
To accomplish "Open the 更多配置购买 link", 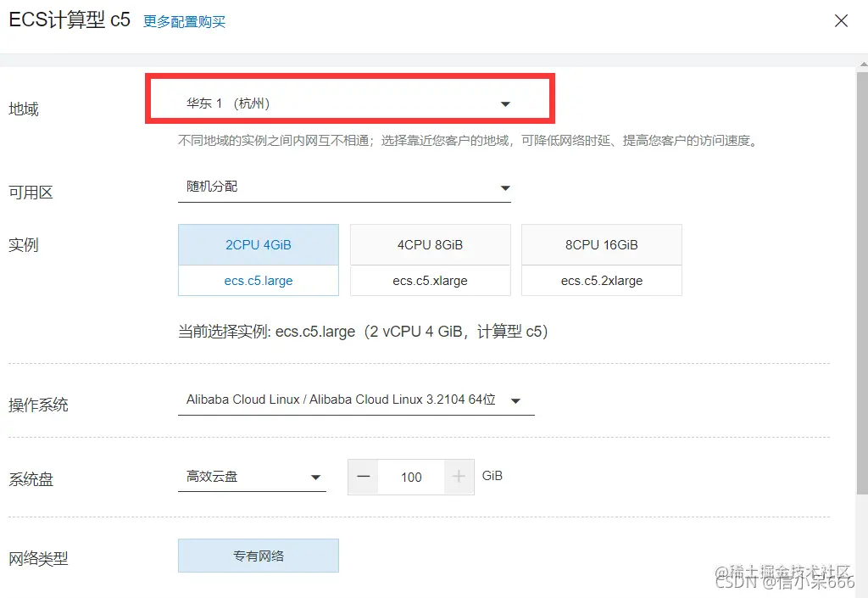I will pos(184,21).
